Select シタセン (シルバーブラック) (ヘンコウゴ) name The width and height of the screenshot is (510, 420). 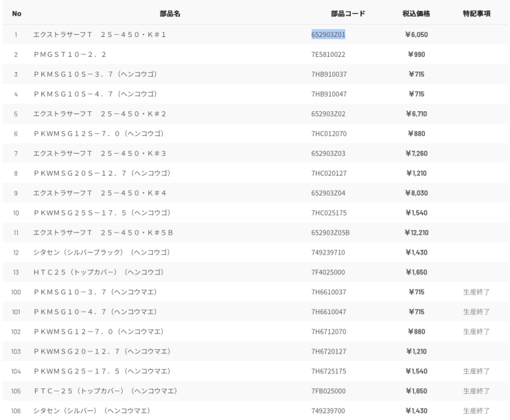tap(102, 253)
